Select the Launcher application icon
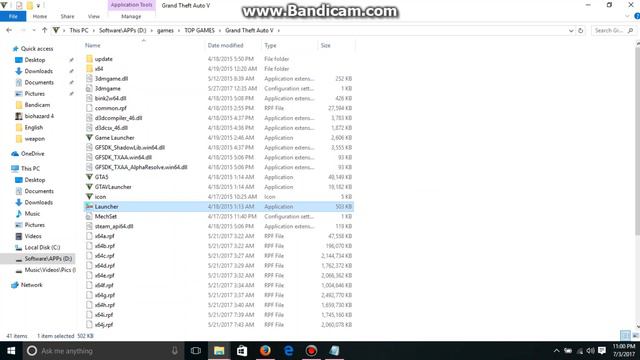Image resolution: width=640 pixels, height=360 pixels. [89, 207]
